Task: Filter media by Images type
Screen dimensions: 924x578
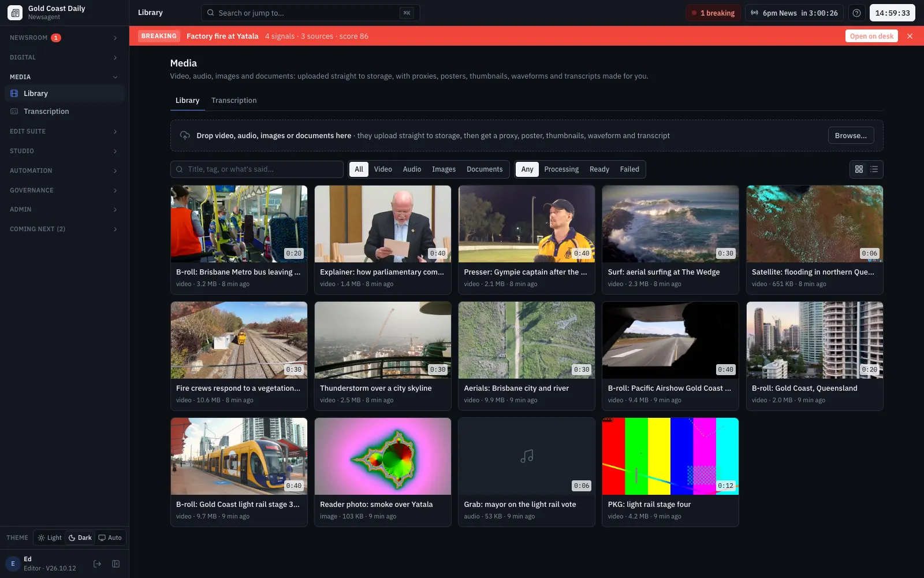Action: [444, 169]
